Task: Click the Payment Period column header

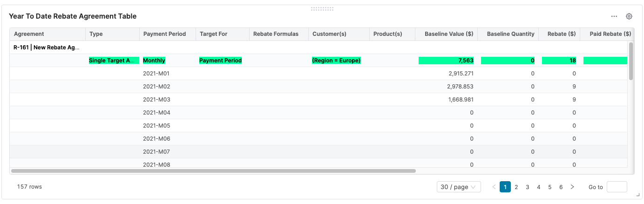Action: click(164, 34)
